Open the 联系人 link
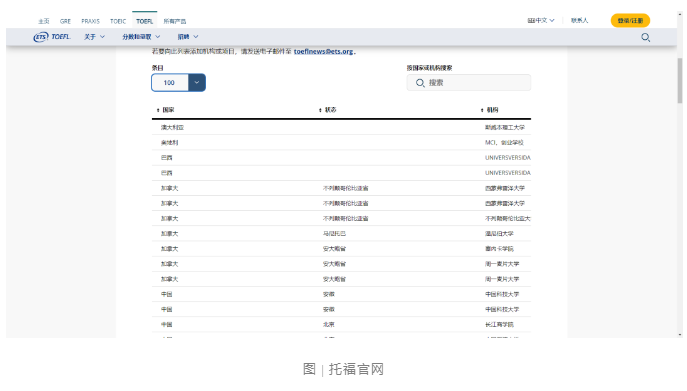The height and width of the screenshot is (391, 687). [579, 21]
